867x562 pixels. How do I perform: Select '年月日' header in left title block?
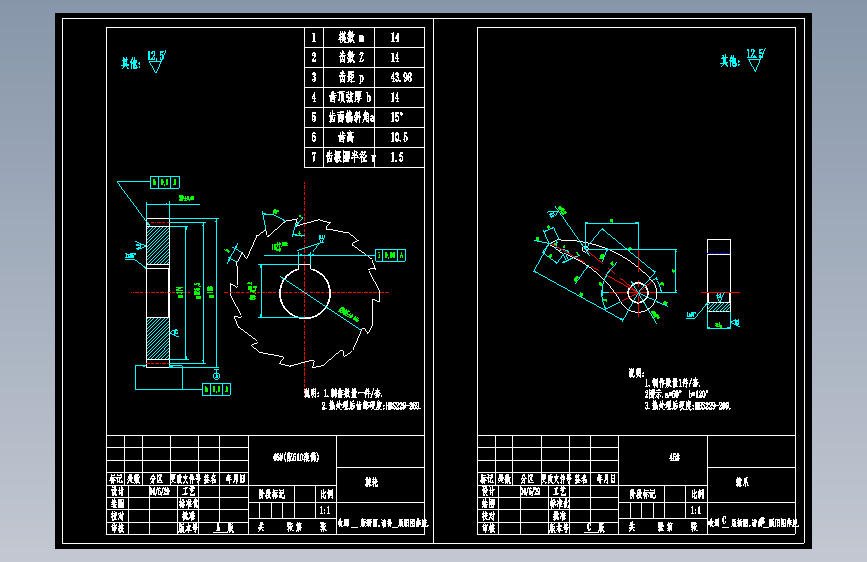click(234, 479)
